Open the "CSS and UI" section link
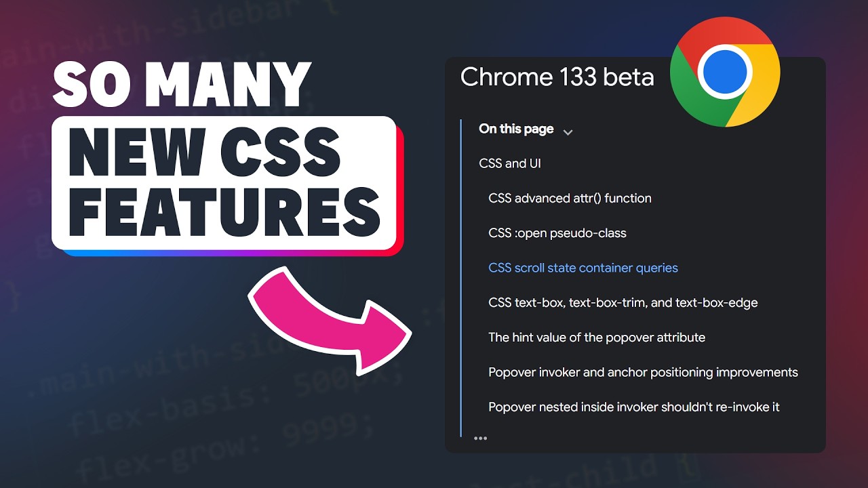 pyautogui.click(x=509, y=163)
